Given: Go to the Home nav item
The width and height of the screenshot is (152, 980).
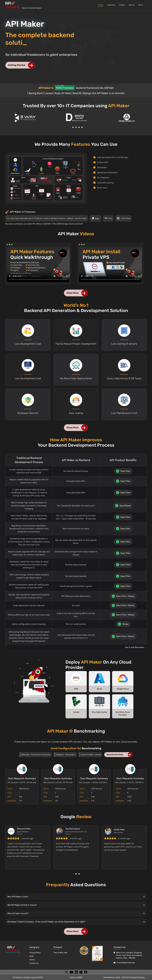Looking at the screenshot, I should [101, 5].
